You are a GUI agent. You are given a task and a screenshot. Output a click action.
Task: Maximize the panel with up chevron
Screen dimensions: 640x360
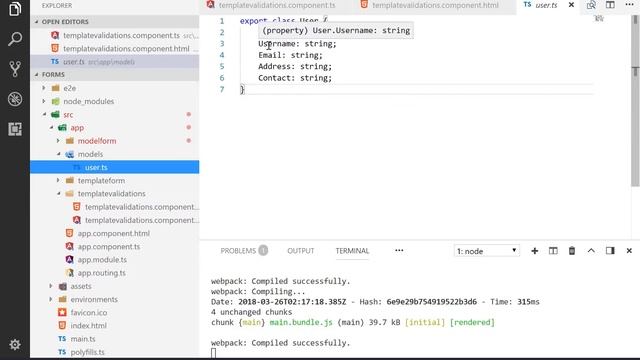pyautogui.click(x=591, y=251)
